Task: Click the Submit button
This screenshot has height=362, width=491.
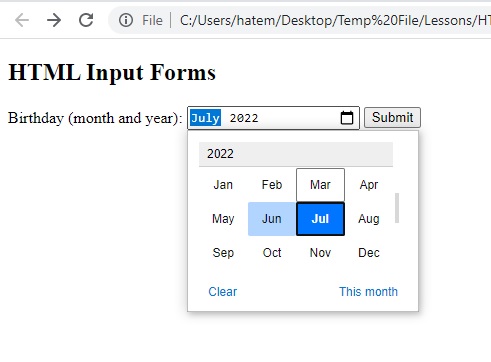Action: pos(392,117)
